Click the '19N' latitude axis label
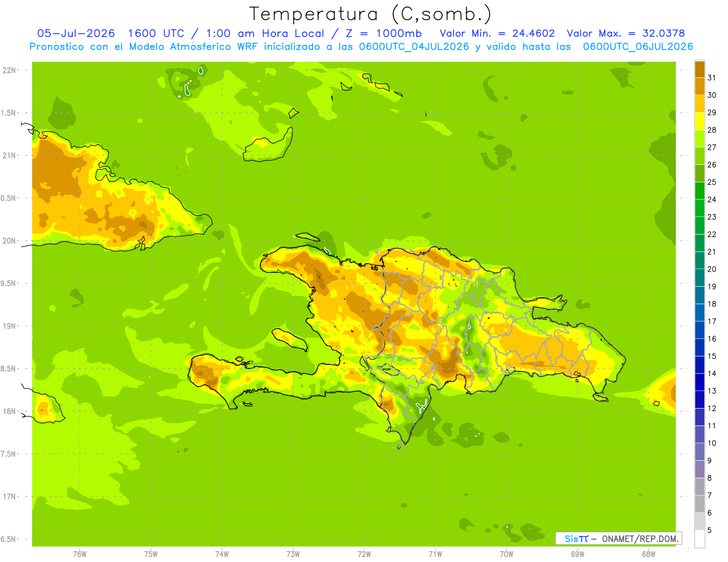 (x=10, y=326)
